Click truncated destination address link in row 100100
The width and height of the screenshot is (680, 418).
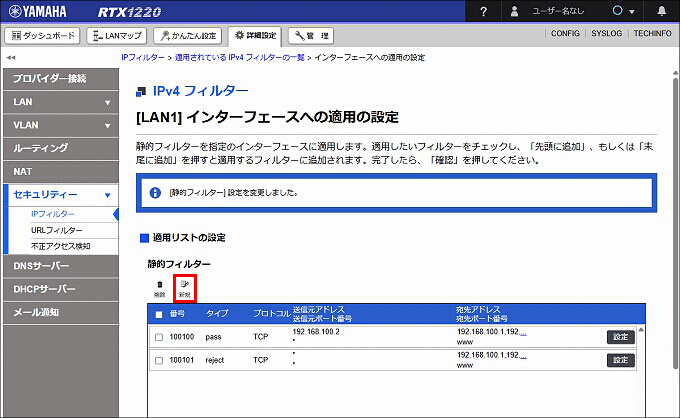click(523, 332)
